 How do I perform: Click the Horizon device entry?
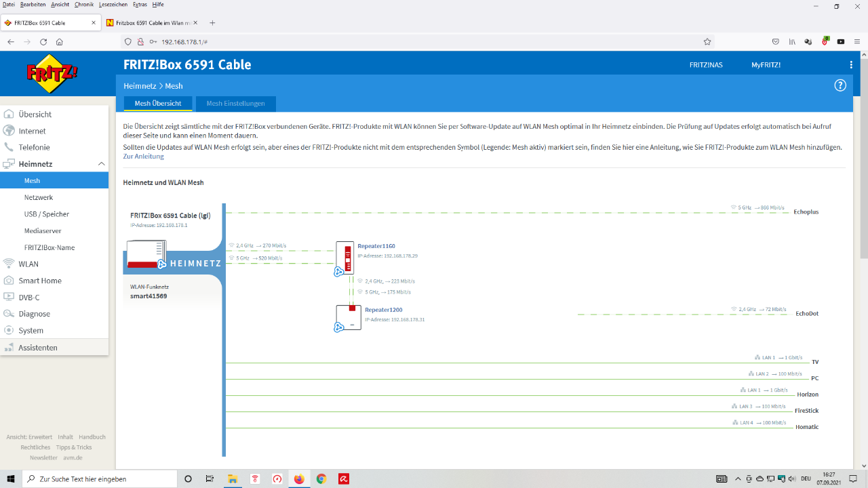pyautogui.click(x=808, y=394)
